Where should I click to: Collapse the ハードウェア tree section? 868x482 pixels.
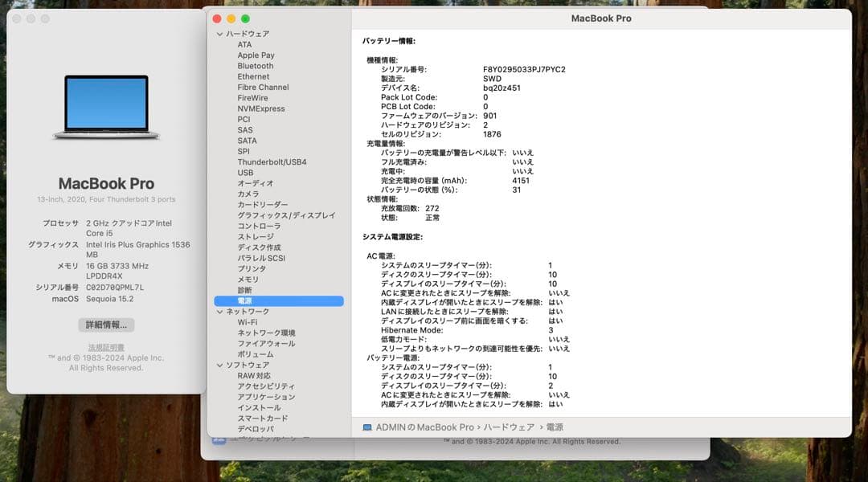click(x=219, y=33)
